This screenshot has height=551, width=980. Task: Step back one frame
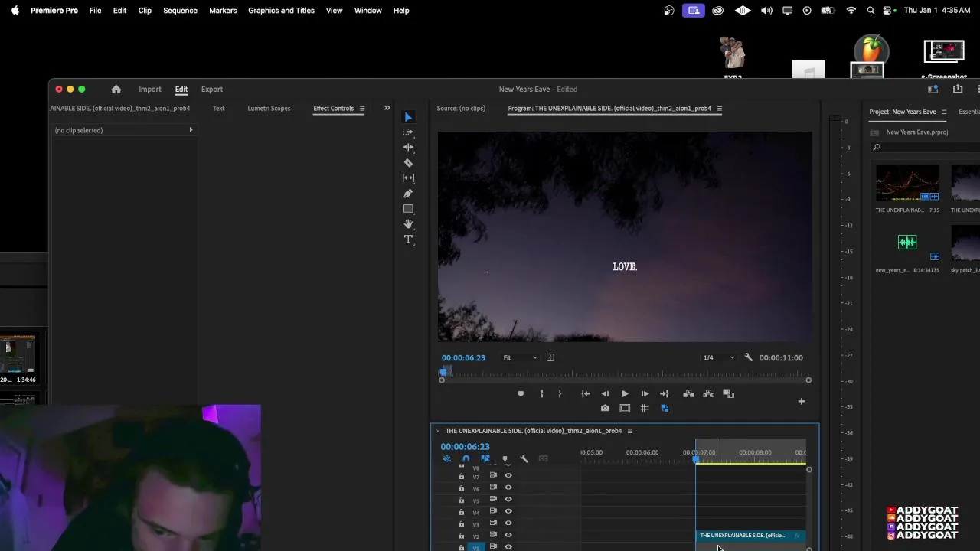tap(605, 394)
